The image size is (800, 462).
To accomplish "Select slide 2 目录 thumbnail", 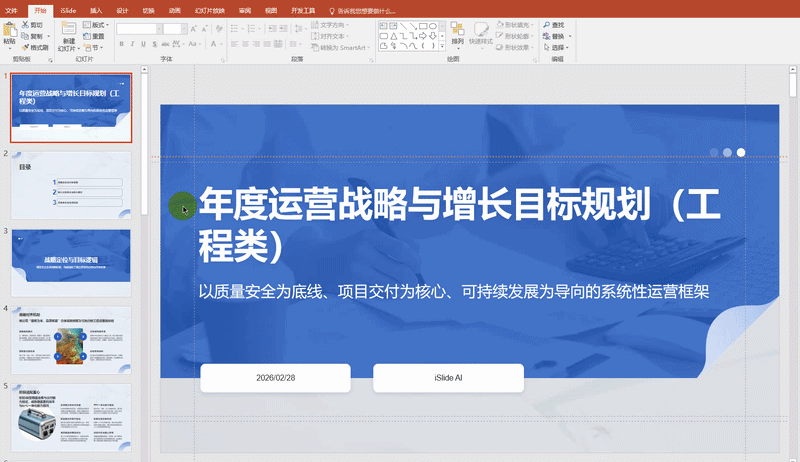I will [71, 185].
